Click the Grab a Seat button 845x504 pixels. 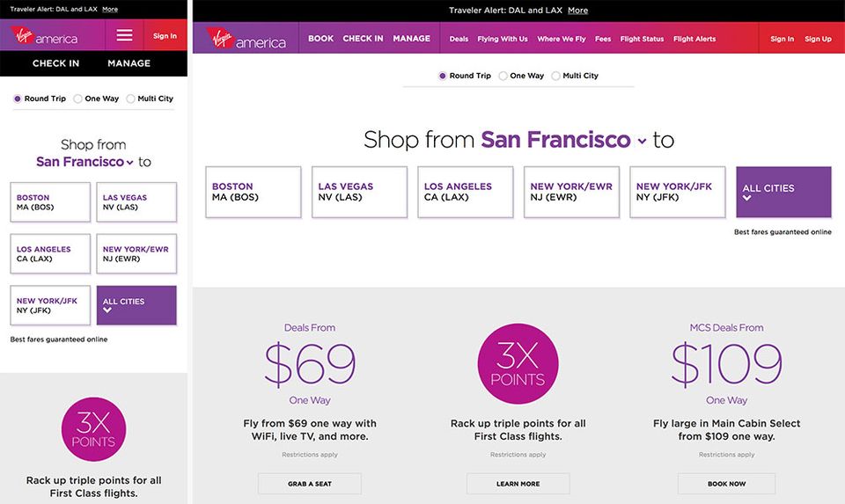309,484
